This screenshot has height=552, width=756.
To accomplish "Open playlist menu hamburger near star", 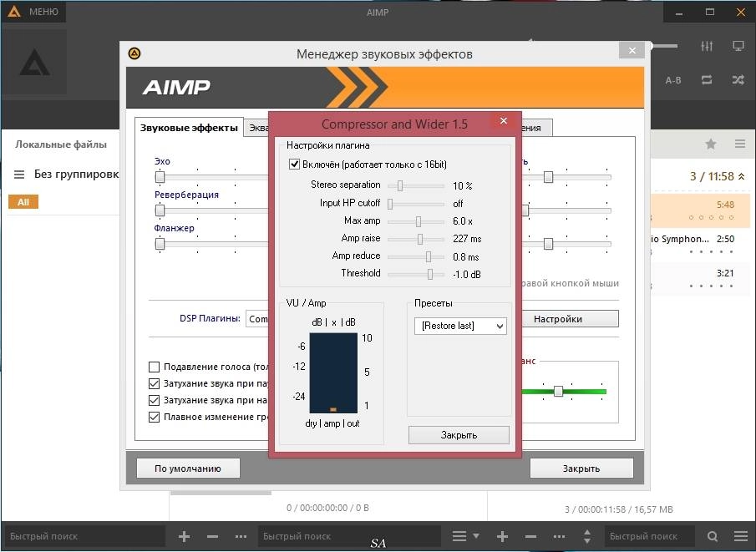I will coord(740,144).
